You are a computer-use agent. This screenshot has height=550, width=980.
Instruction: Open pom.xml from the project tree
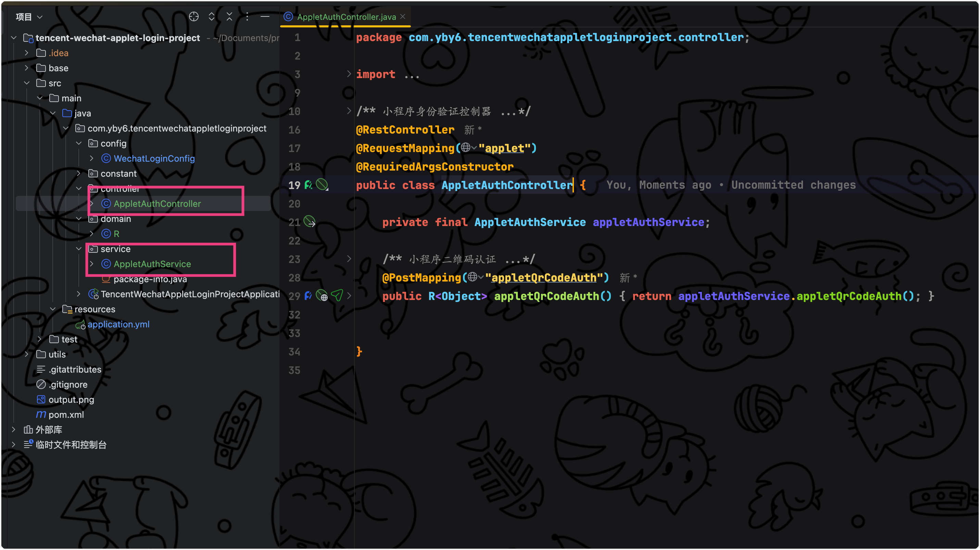click(66, 415)
